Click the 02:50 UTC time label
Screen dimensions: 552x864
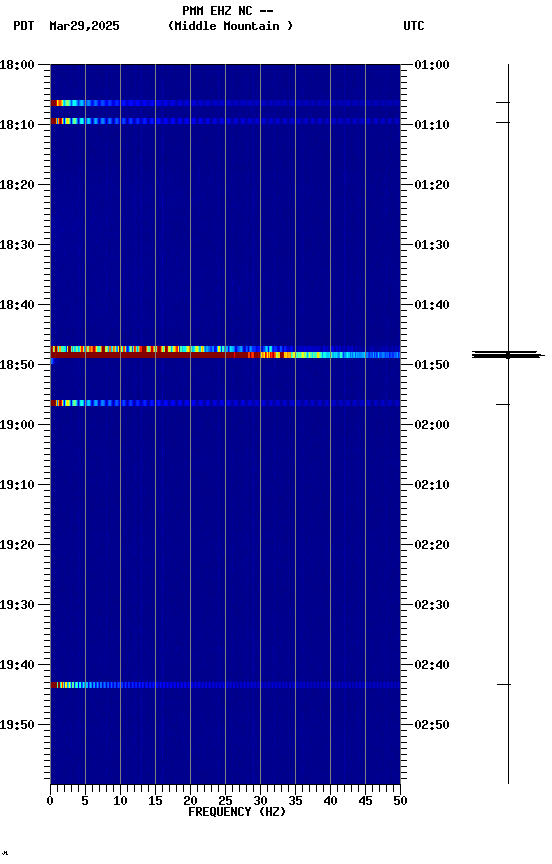tap(432, 725)
